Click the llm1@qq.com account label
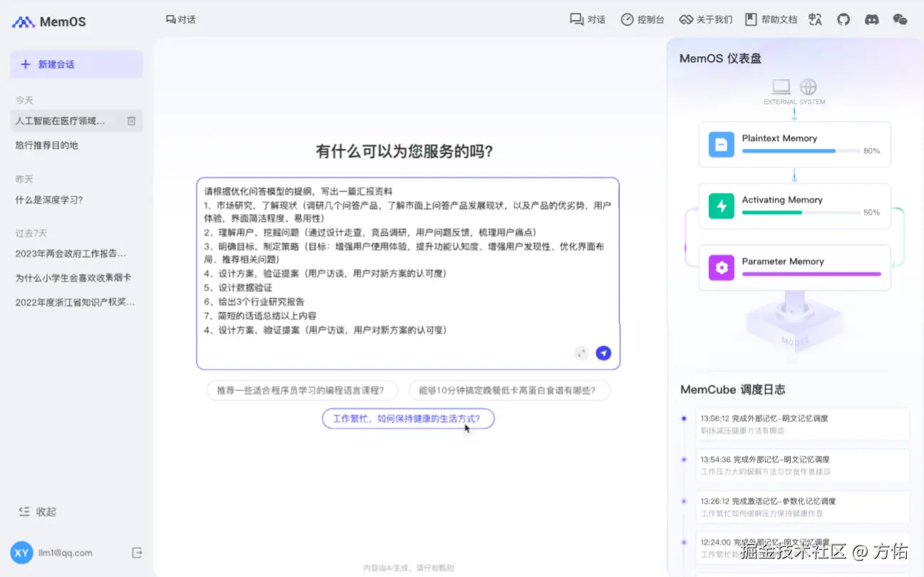This screenshot has width=924, height=577. coord(66,553)
